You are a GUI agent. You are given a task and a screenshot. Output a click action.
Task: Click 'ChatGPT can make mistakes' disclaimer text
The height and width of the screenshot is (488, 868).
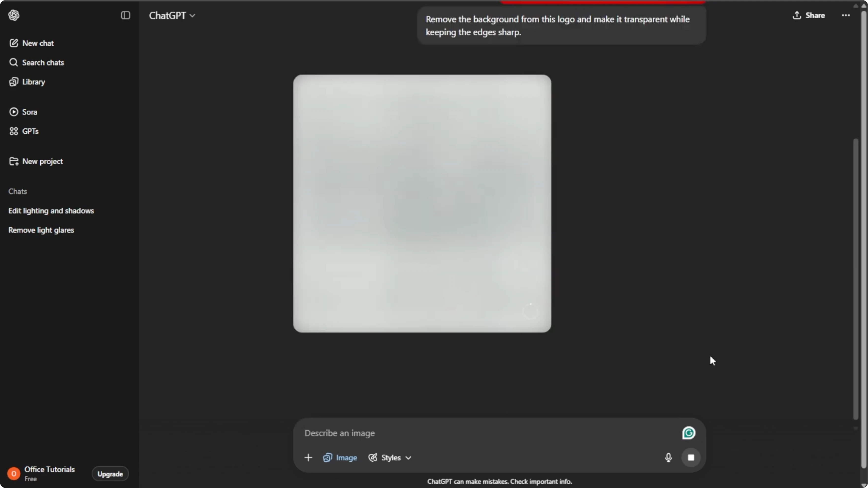[499, 482]
